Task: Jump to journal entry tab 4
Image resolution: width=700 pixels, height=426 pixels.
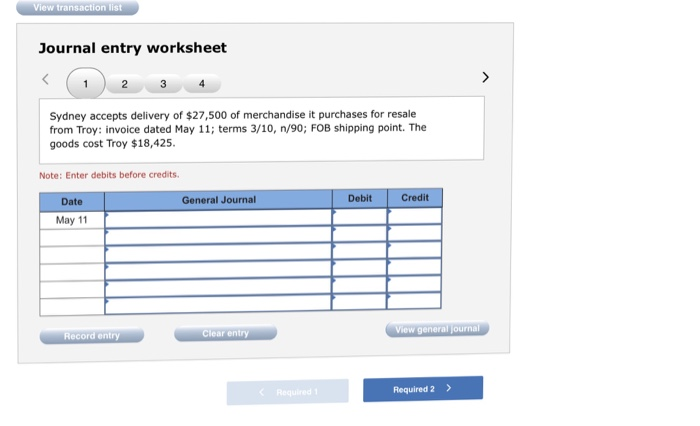Action: tap(202, 84)
